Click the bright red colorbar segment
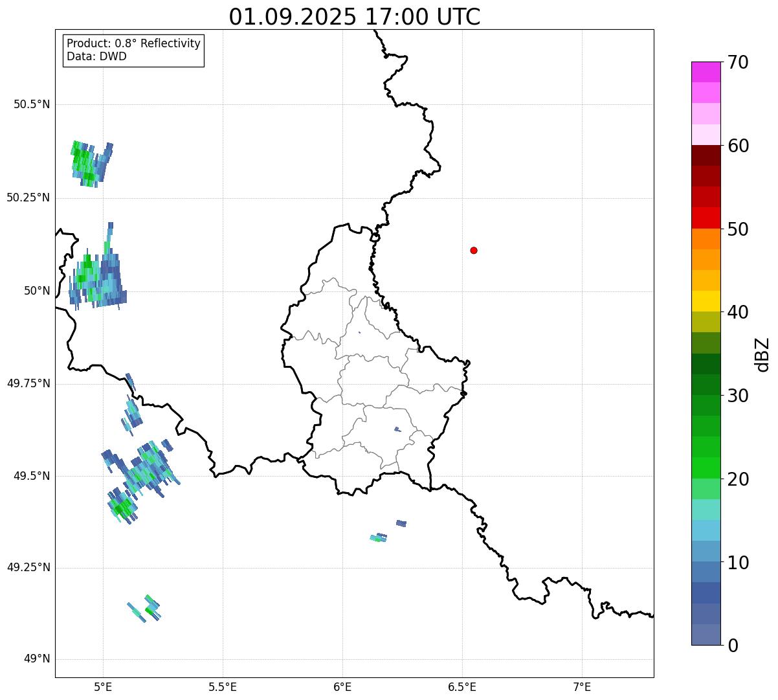 tap(706, 218)
